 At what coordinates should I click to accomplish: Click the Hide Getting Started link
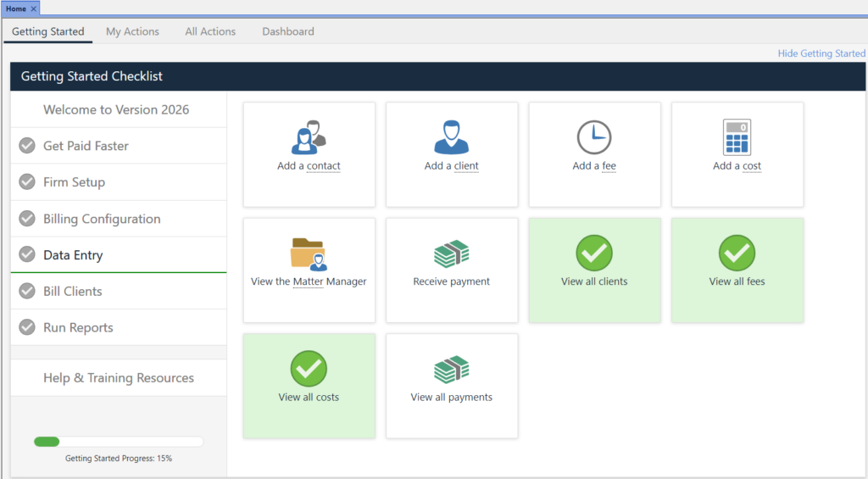click(821, 53)
